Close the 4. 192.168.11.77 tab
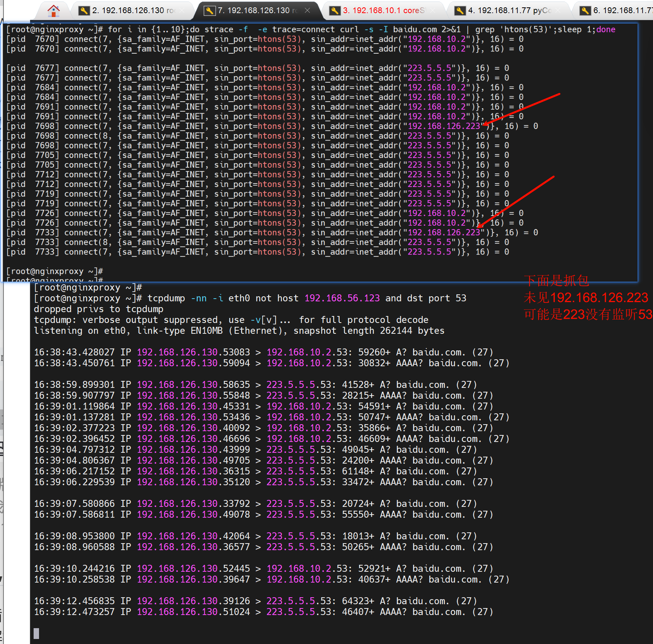653x644 pixels. [558, 10]
